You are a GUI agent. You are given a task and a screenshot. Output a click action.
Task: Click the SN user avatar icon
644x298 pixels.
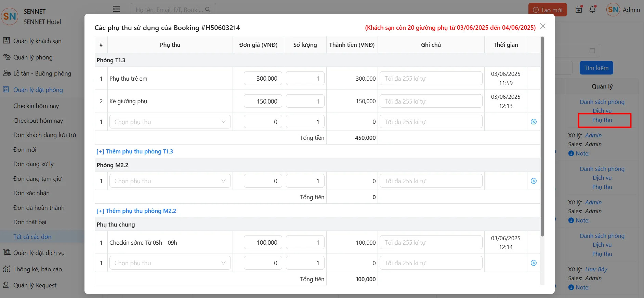[613, 10]
